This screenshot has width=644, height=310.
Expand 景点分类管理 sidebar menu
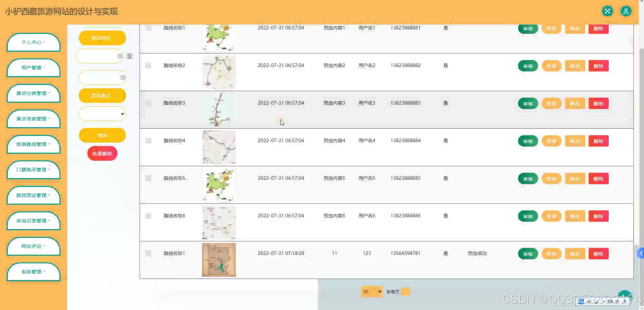[34, 93]
